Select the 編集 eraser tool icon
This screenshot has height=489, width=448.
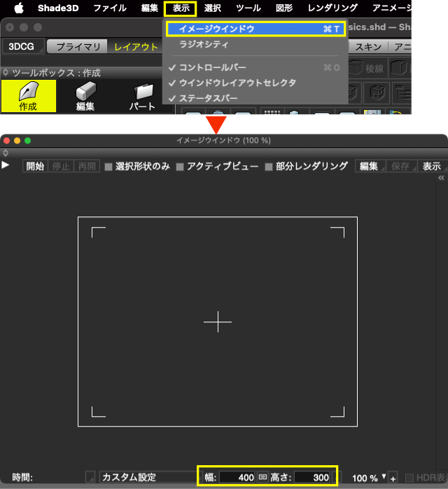(85, 96)
